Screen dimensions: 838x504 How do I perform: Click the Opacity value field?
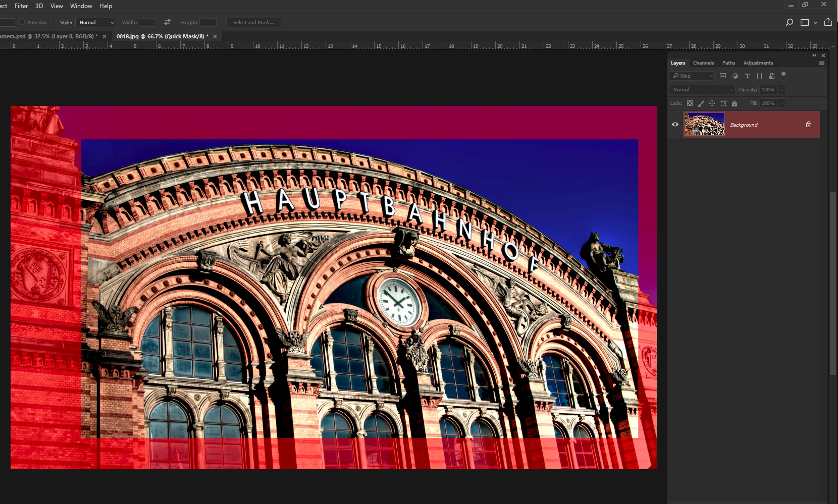tap(768, 89)
